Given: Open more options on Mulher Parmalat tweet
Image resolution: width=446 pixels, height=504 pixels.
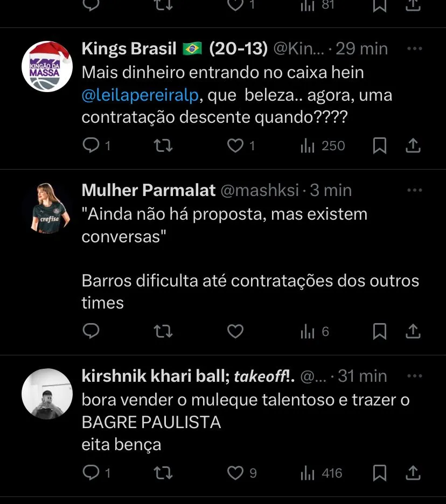Looking at the screenshot, I should click(x=414, y=190).
